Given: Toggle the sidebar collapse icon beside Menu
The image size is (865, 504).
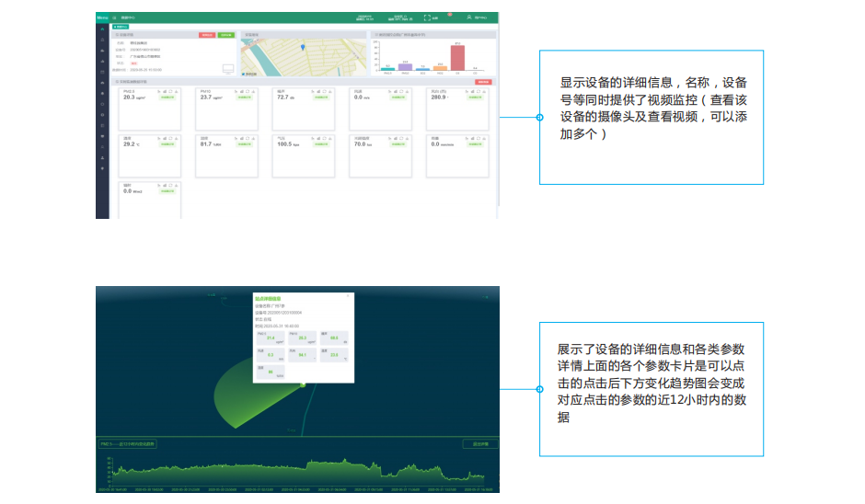Looking at the screenshot, I should pos(114,17).
